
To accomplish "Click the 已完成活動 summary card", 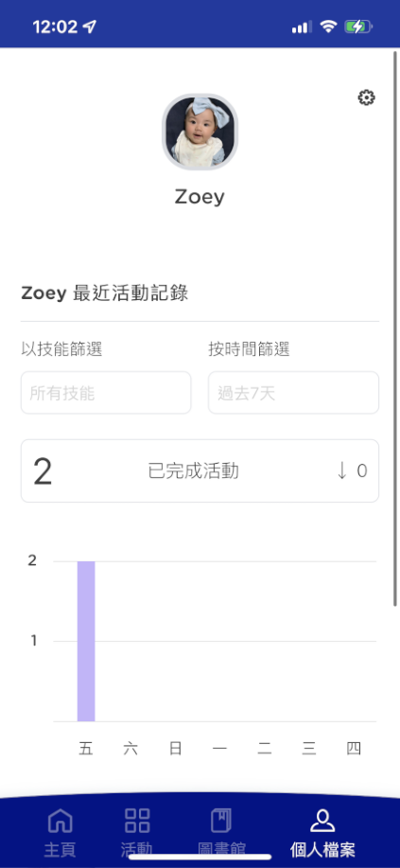I will coord(200,471).
